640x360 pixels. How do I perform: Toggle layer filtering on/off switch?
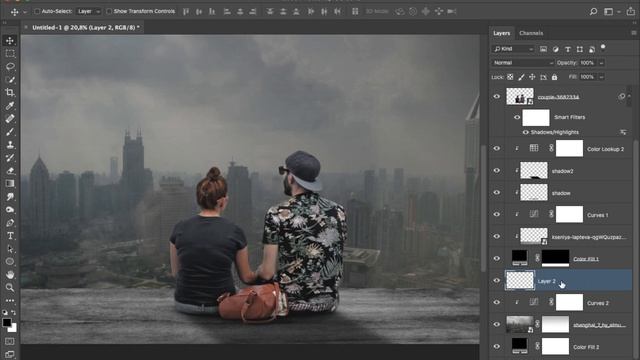pos(603,47)
